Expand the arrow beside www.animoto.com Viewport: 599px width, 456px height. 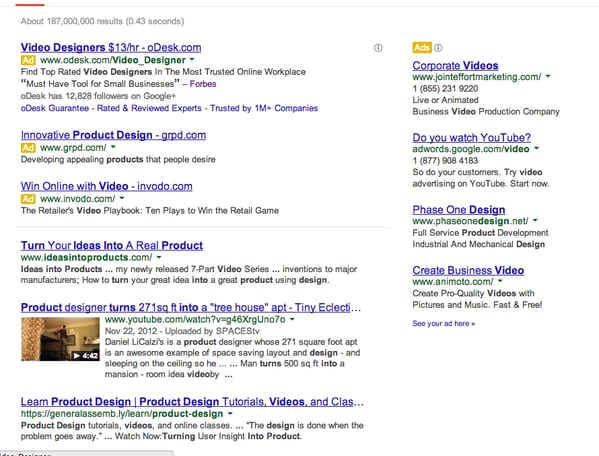pyautogui.click(x=500, y=281)
